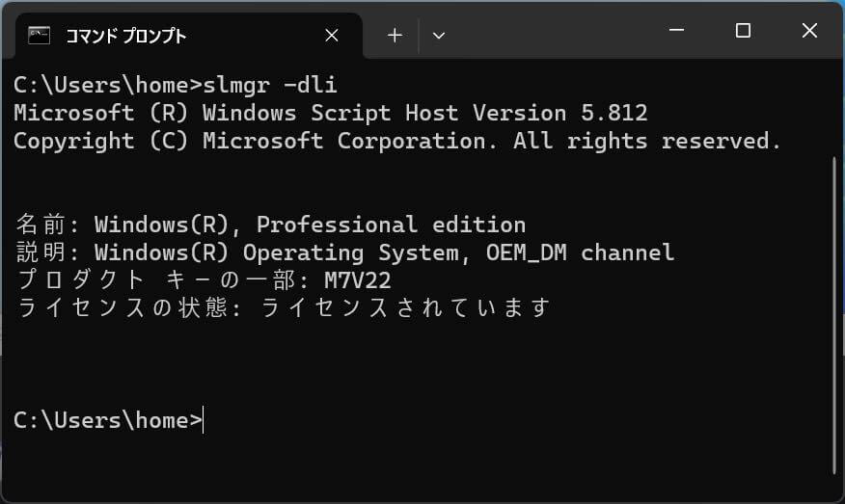Image resolution: width=845 pixels, height=504 pixels.
Task: Click the ライセンスされています status text
Action: point(405,308)
